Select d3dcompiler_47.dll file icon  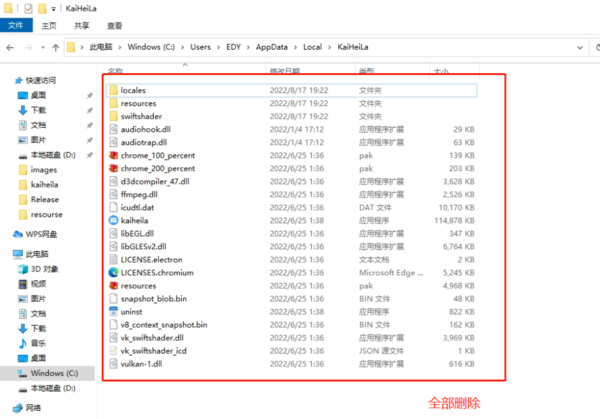pyautogui.click(x=113, y=181)
